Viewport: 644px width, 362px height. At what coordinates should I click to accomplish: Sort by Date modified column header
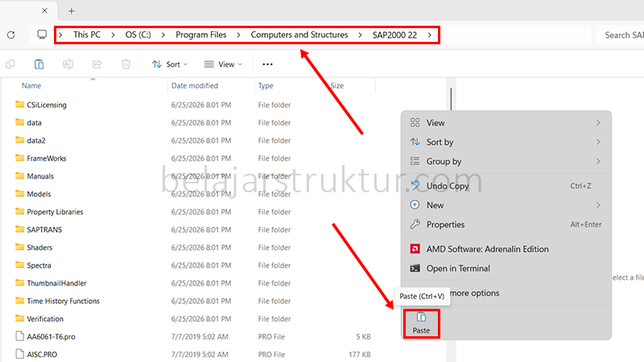tap(195, 85)
